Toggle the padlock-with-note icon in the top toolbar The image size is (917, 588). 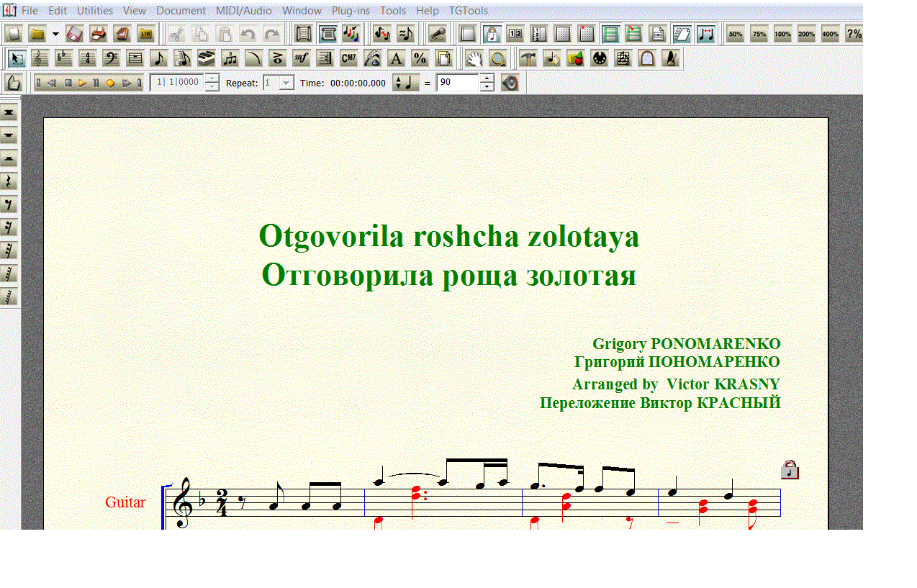click(492, 34)
